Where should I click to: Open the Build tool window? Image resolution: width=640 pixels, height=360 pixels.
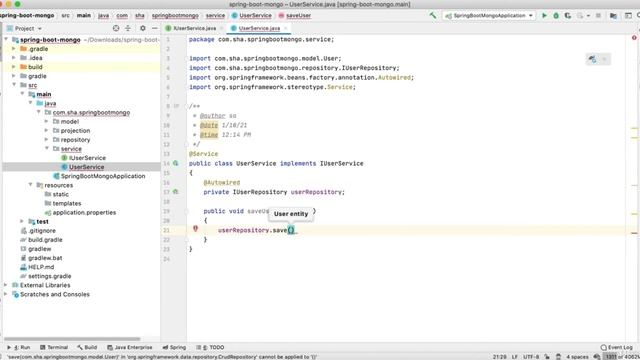[87, 347]
